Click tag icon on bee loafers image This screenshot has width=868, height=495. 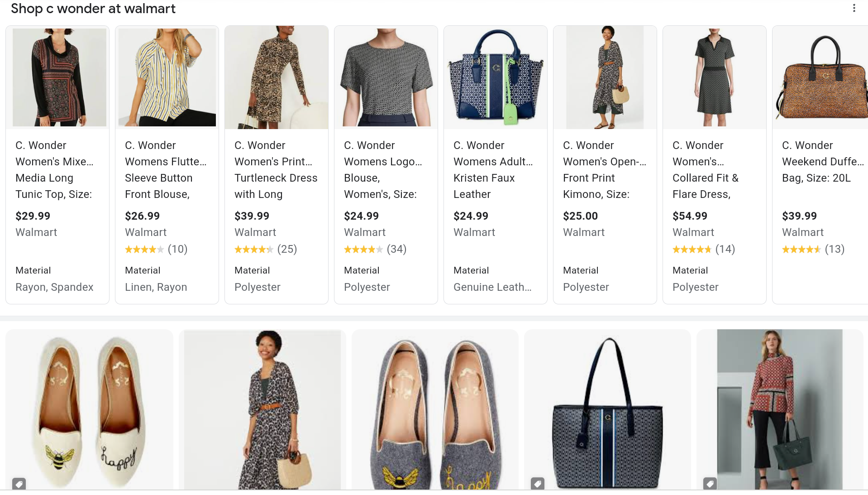click(19, 483)
